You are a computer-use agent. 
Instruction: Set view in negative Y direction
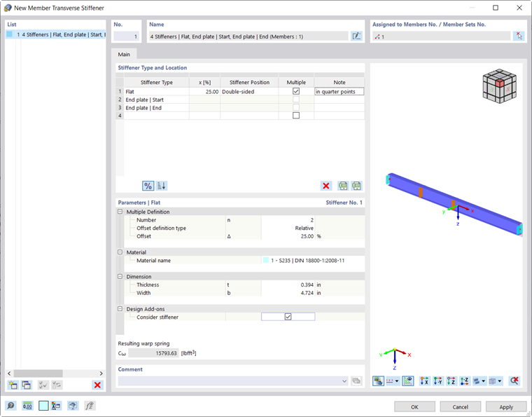click(x=438, y=381)
